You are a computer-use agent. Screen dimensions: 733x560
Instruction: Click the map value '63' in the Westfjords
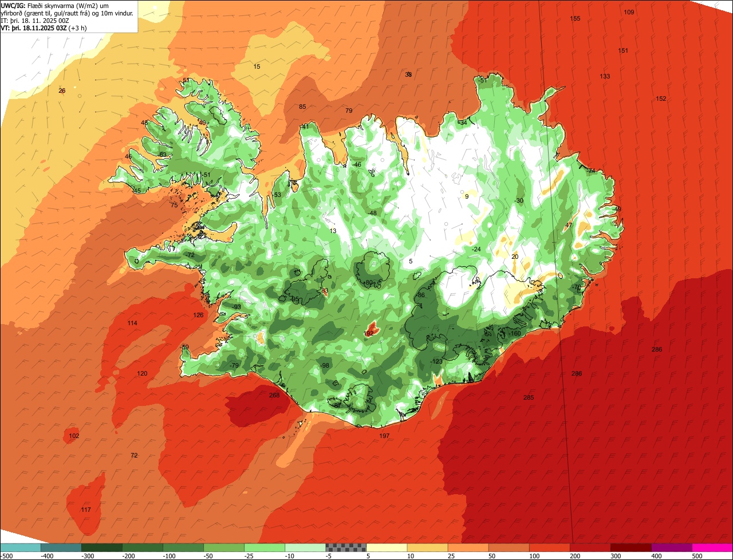(x=163, y=155)
